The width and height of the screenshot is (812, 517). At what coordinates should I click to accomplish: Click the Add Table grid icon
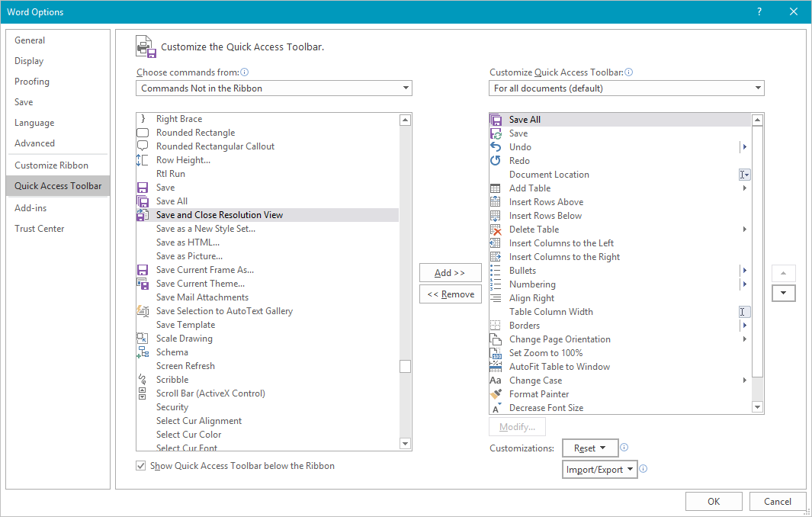(x=496, y=188)
